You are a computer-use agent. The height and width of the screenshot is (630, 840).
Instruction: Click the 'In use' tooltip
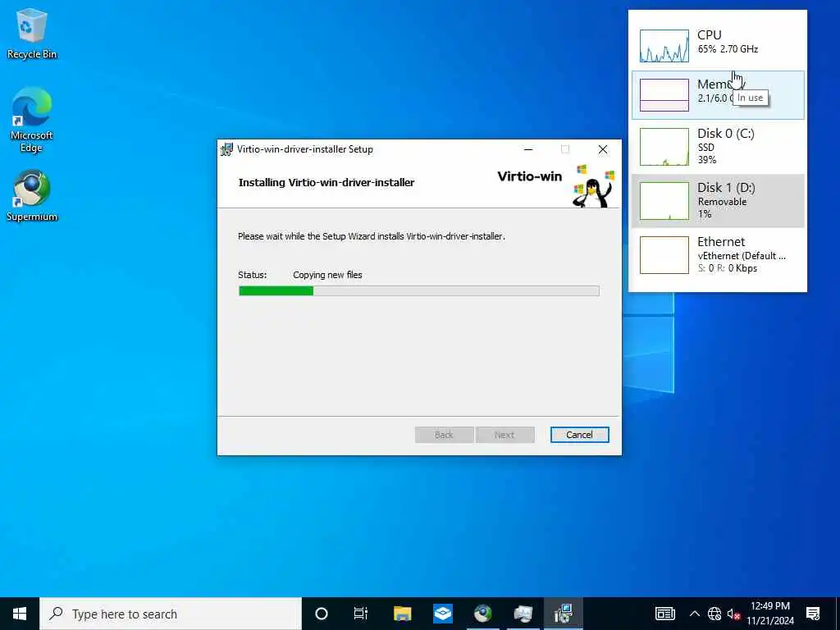point(750,98)
